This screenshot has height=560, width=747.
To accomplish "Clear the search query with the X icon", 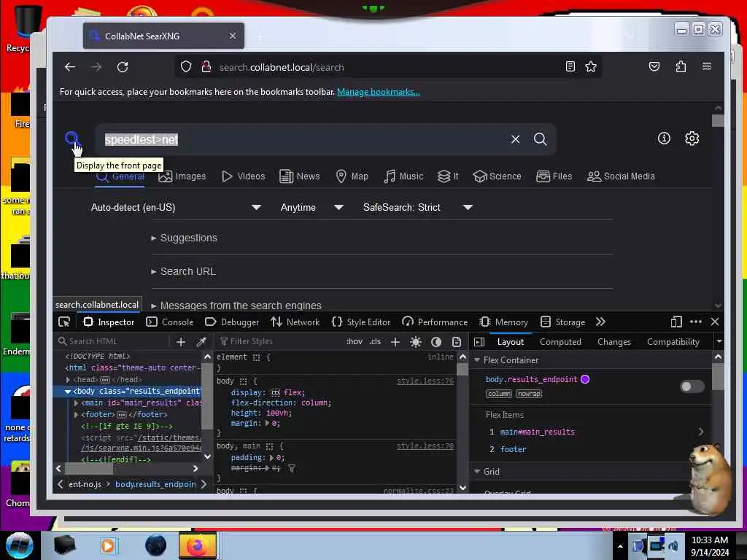I will tap(516, 139).
